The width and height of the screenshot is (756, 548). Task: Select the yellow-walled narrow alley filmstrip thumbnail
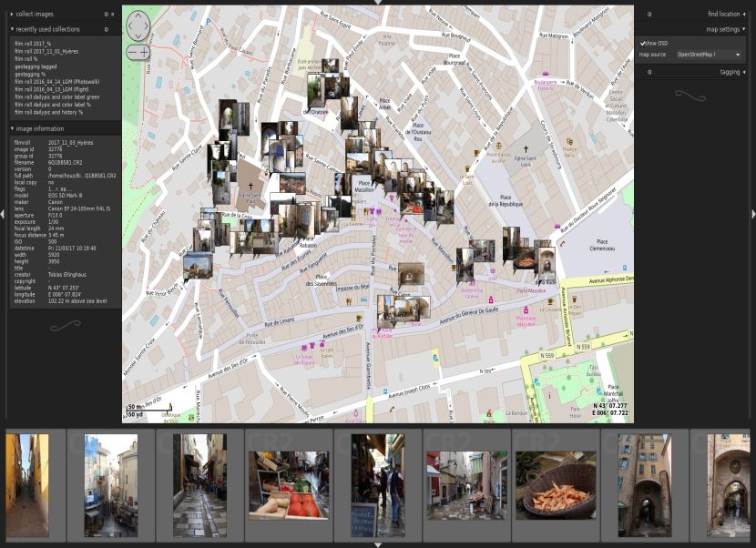tap(27, 485)
